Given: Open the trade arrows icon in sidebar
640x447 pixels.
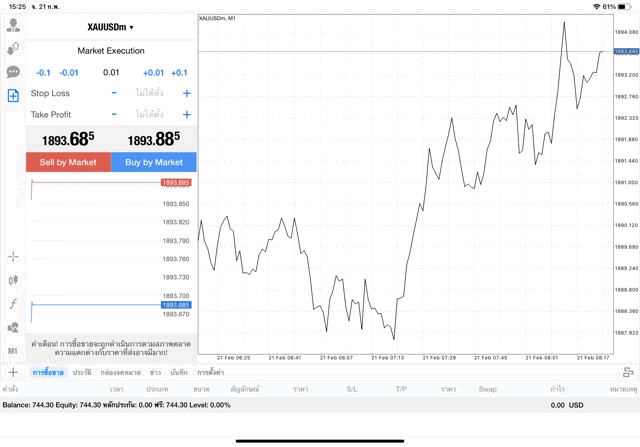Looking at the screenshot, I should 13,47.
